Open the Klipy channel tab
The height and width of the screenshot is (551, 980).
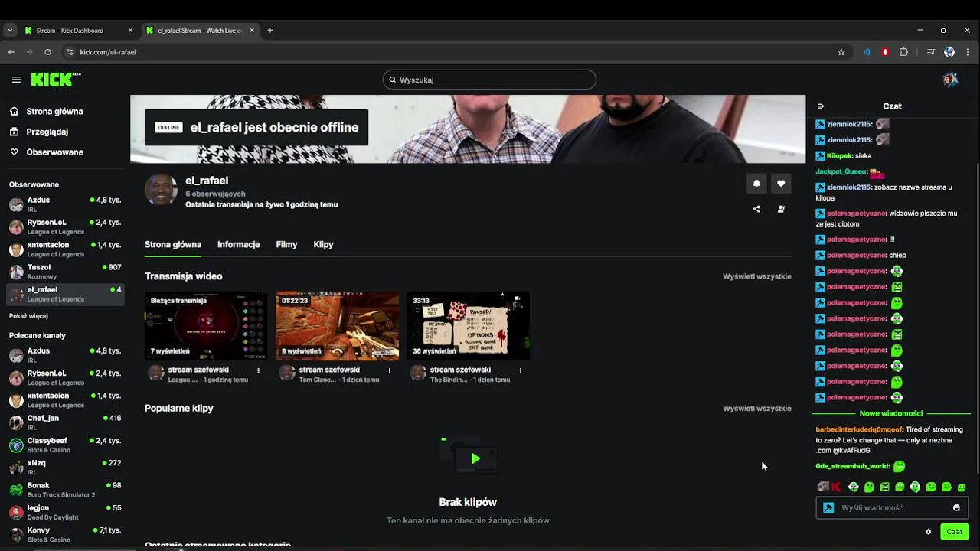tap(323, 244)
